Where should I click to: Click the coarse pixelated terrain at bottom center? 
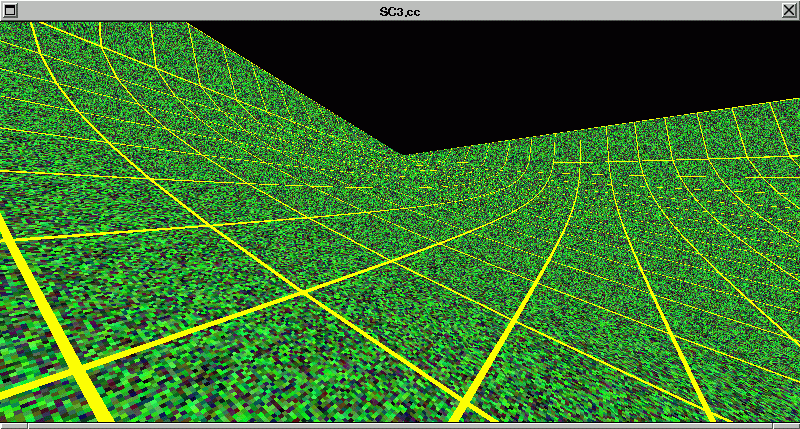click(300, 390)
